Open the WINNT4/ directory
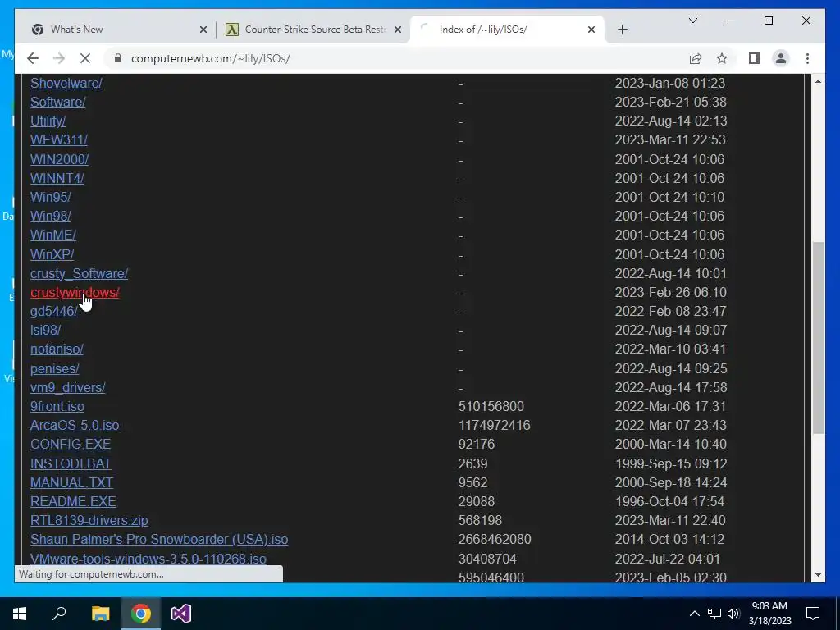The height and width of the screenshot is (630, 840). [57, 178]
